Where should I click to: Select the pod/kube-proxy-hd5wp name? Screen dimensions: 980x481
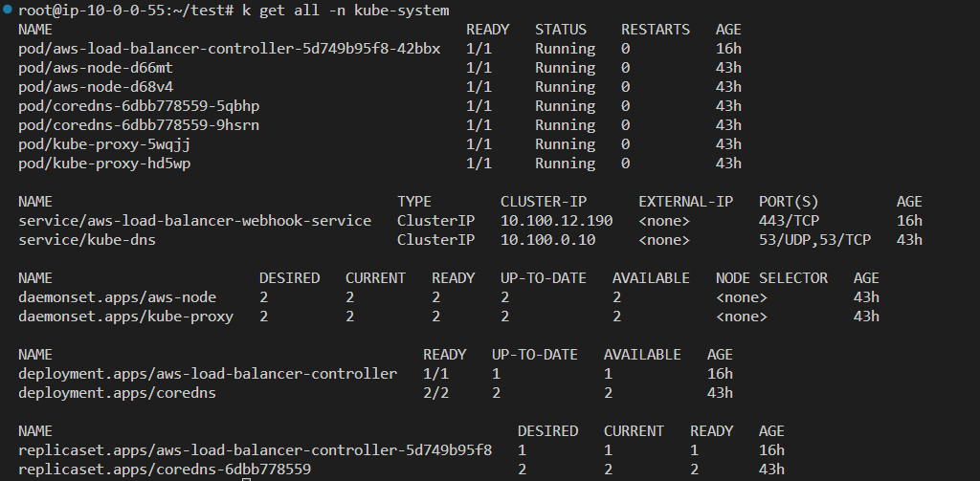[104, 164]
